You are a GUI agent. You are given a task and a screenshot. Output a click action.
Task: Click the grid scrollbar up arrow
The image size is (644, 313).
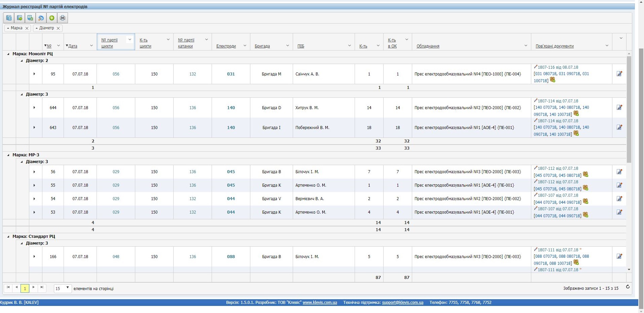click(x=629, y=54)
